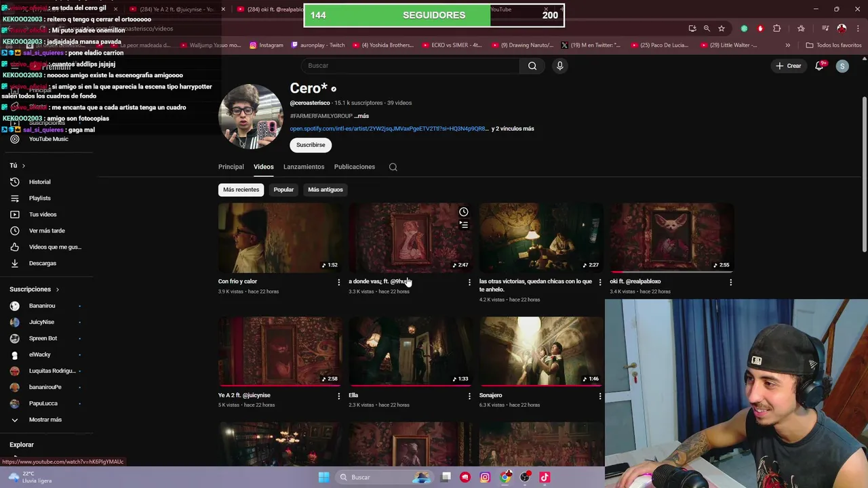
Task: Open YouTube notifications bell
Action: (819, 66)
